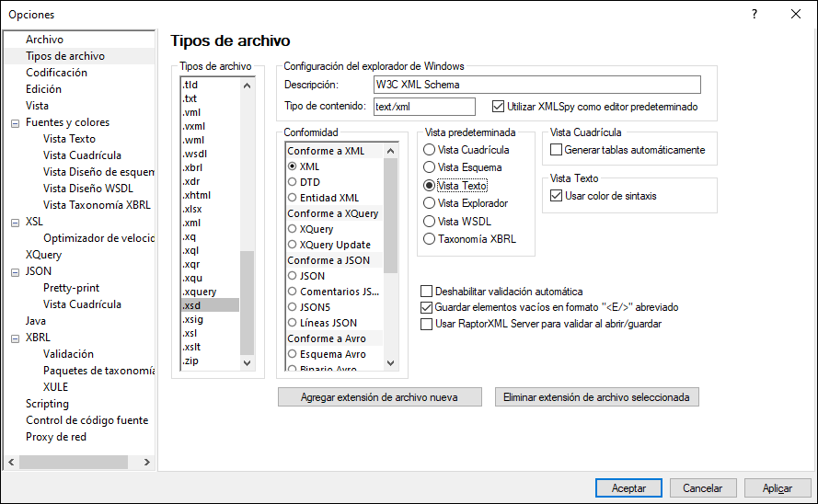Click Agregar extensión de archivo nueva
Screen dimensions: 818x504
click(380, 397)
